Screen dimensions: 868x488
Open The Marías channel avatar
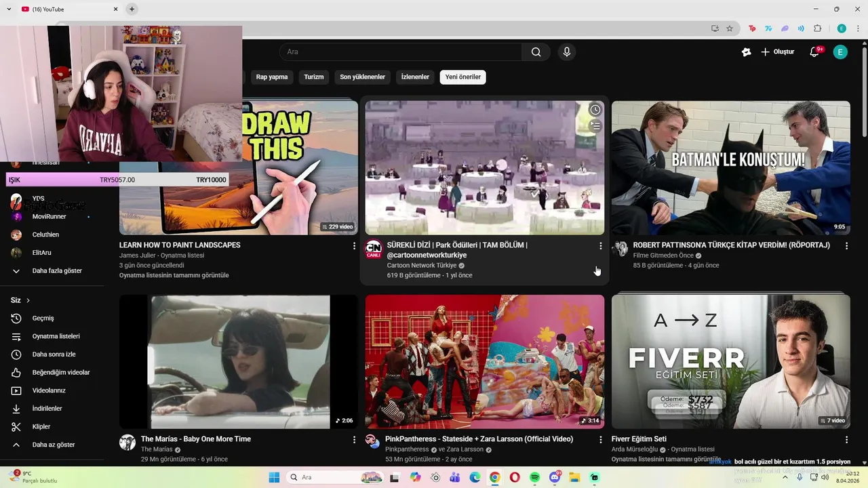pyautogui.click(x=127, y=443)
